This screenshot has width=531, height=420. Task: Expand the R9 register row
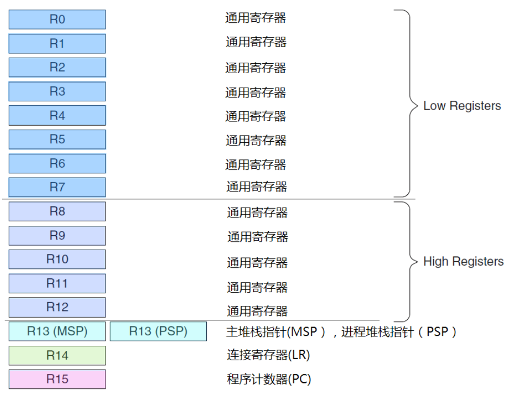click(57, 235)
